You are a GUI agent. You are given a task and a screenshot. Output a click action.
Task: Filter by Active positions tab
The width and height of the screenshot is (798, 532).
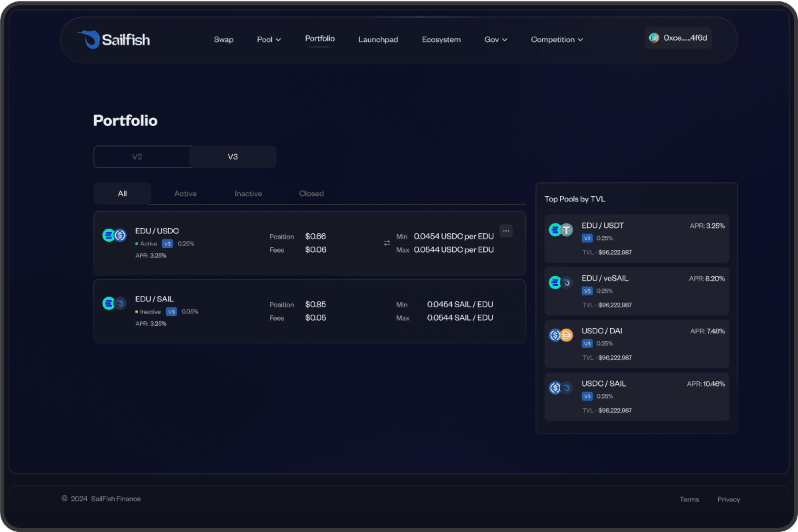tap(185, 193)
